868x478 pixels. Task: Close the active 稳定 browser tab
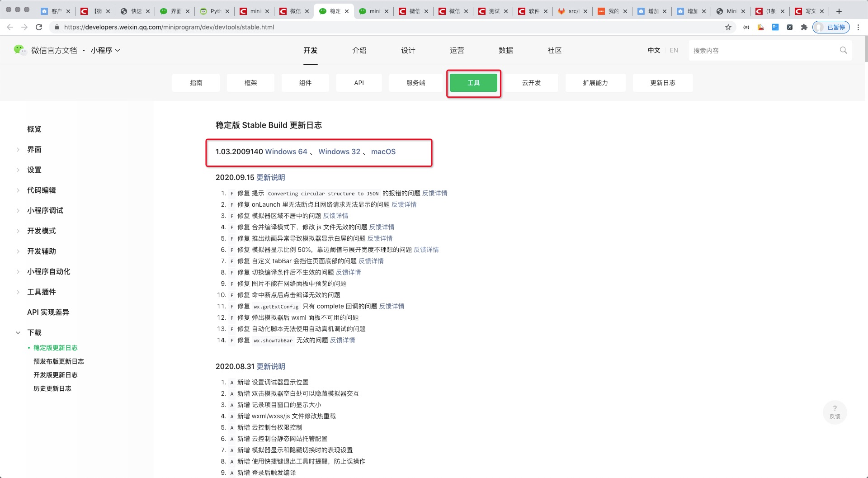pyautogui.click(x=347, y=11)
